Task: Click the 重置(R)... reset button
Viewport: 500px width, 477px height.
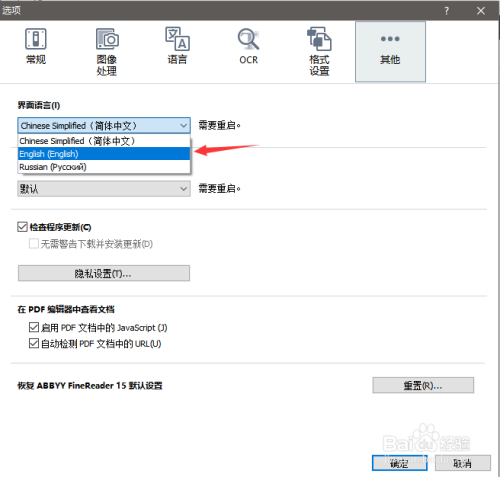Action: tap(423, 385)
